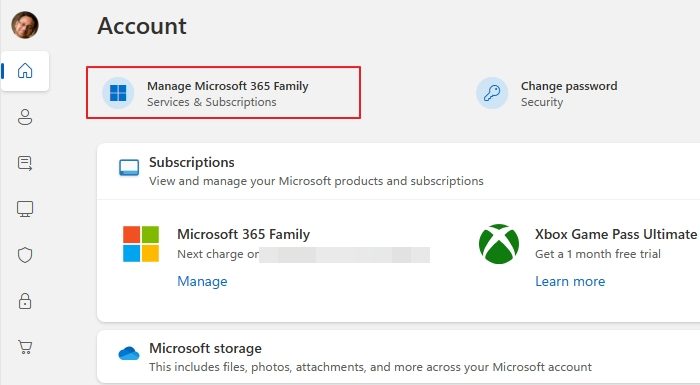
Task: Click the Microsoft 365 four-color logo
Action: (141, 244)
